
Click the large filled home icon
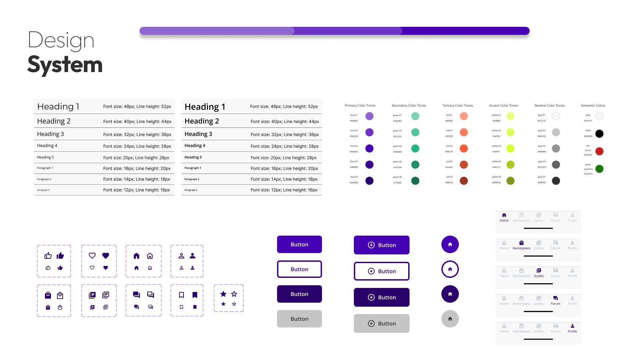point(137,256)
